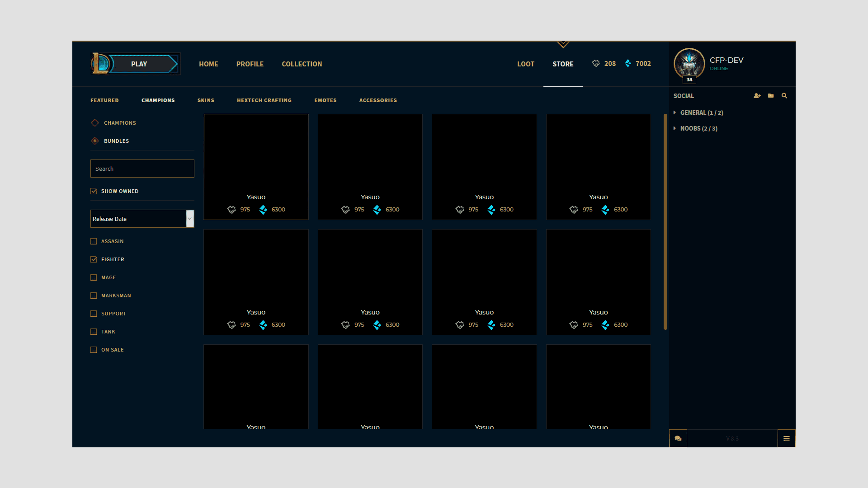The image size is (868, 488).
Task: Switch to the Champions store tab
Action: pos(158,100)
